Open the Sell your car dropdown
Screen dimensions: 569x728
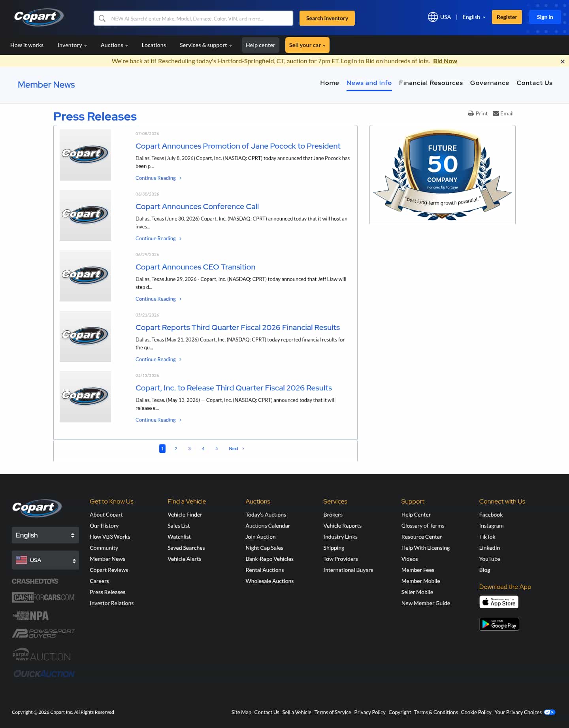(x=307, y=45)
